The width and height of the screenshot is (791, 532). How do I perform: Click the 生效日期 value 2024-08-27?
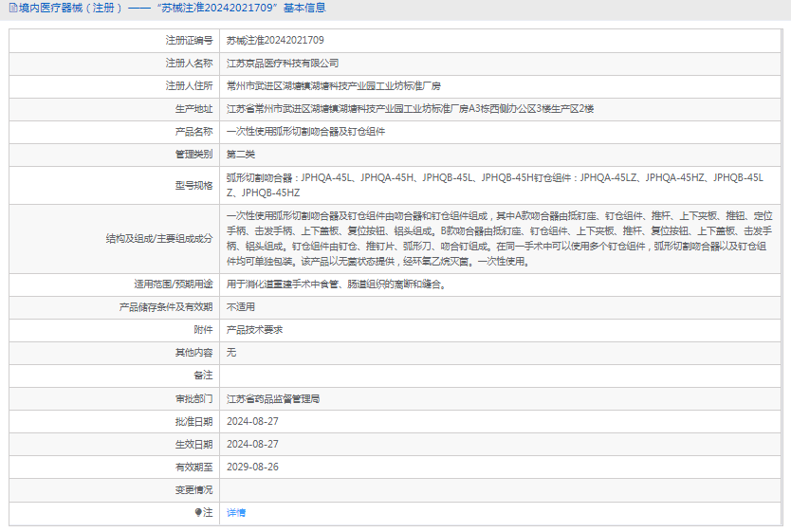click(252, 444)
